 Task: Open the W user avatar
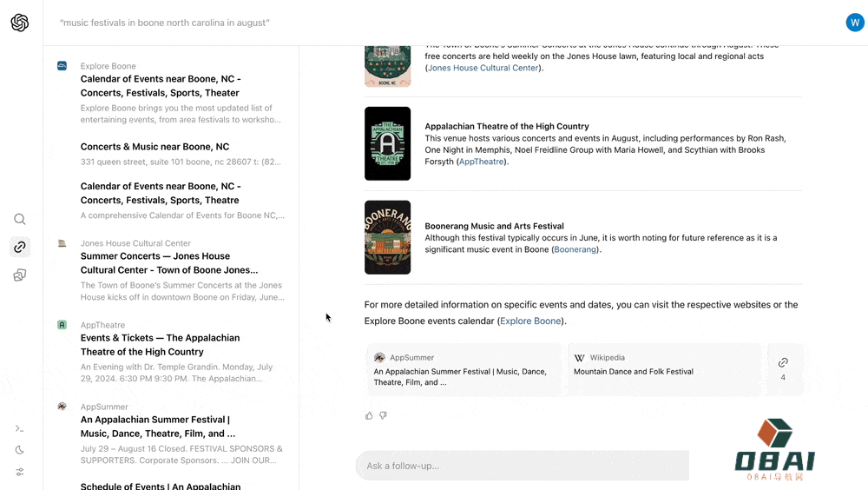(855, 23)
